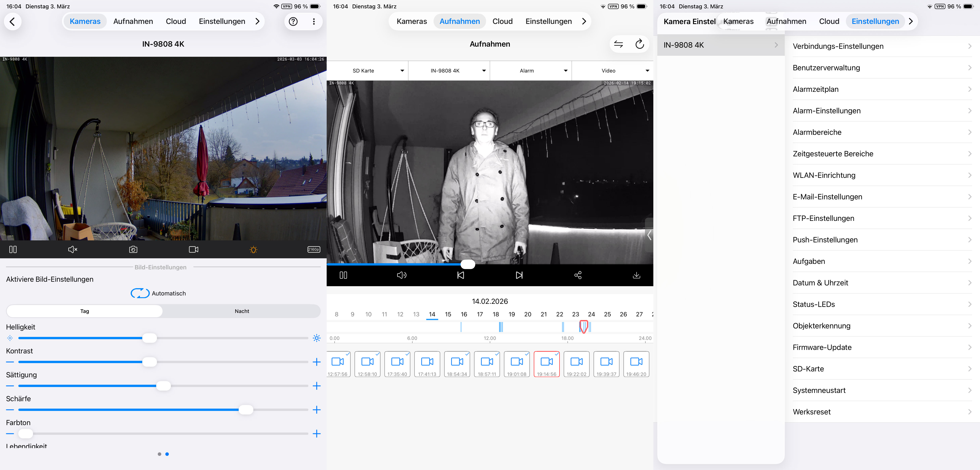The image size is (980, 470).
Task: Toggle the orange light bulb icon
Action: click(253, 250)
